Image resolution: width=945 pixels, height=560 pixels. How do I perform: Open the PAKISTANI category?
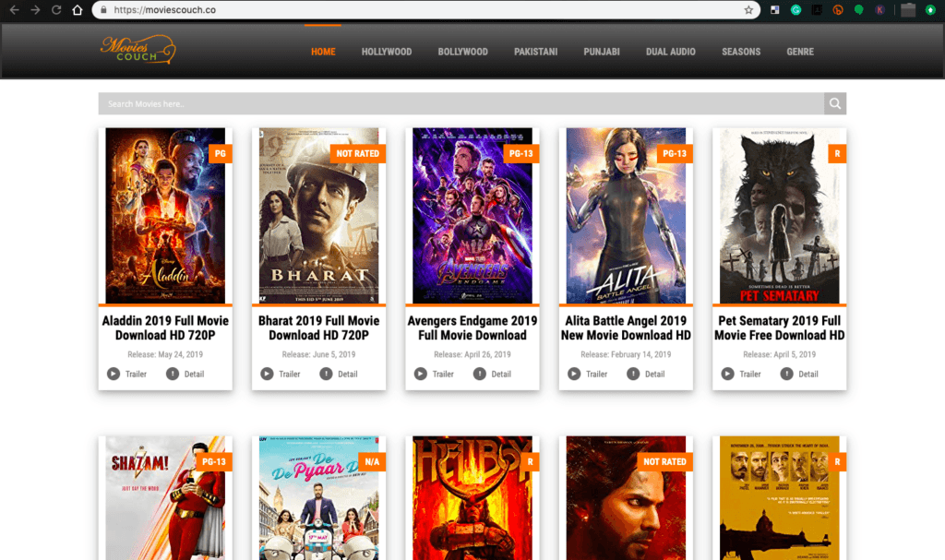coord(536,52)
